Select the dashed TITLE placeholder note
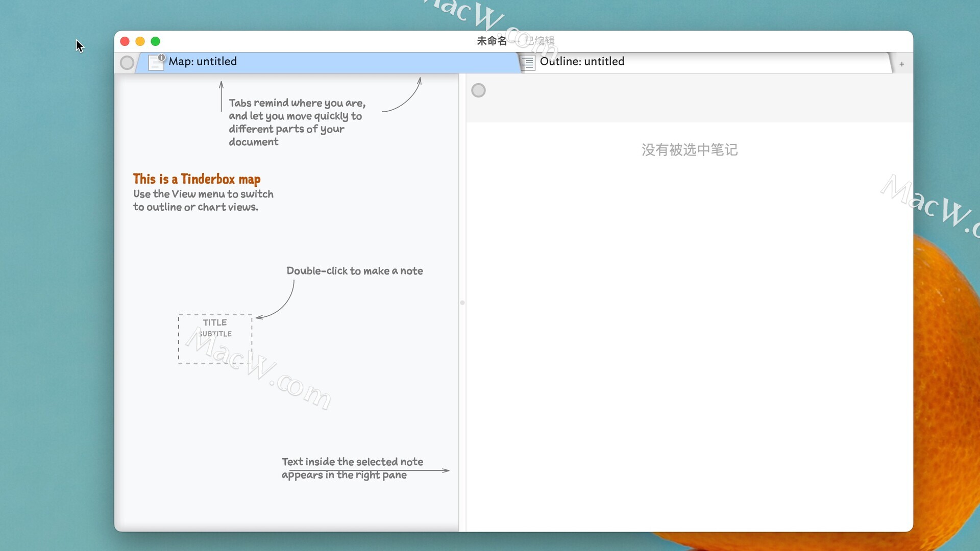This screenshot has height=551, width=980. pyautogui.click(x=215, y=338)
